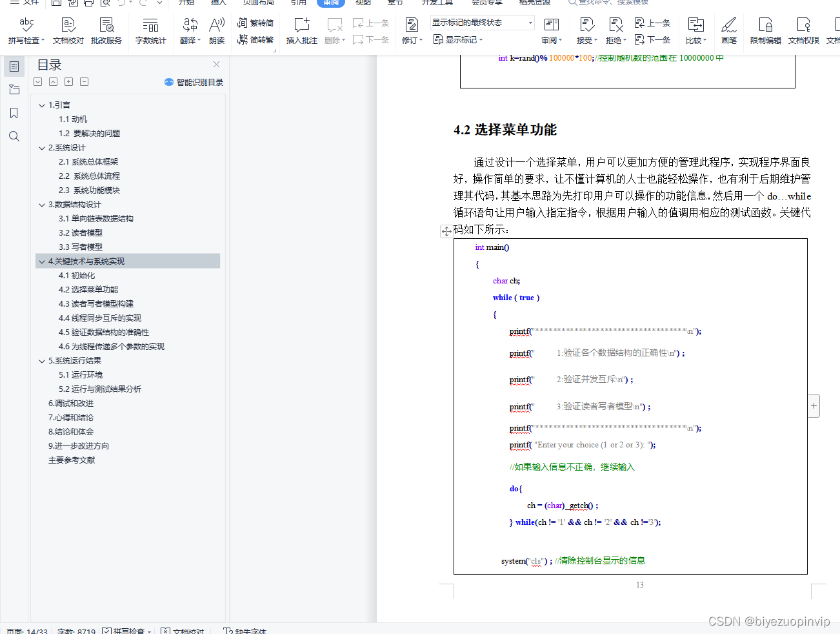The width and height of the screenshot is (840, 634).
Task: Open 限制编辑 restrict editing
Action: [x=765, y=30]
